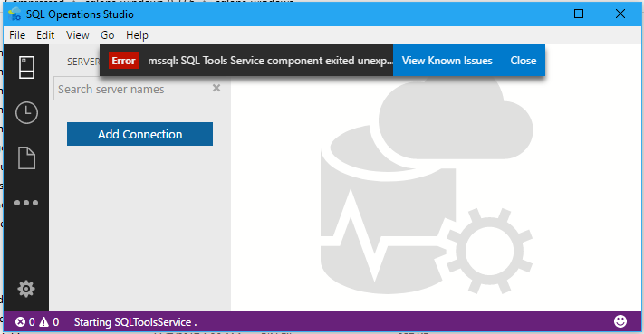Open the Manage gear icon
This screenshot has height=334, width=644.
26,289
